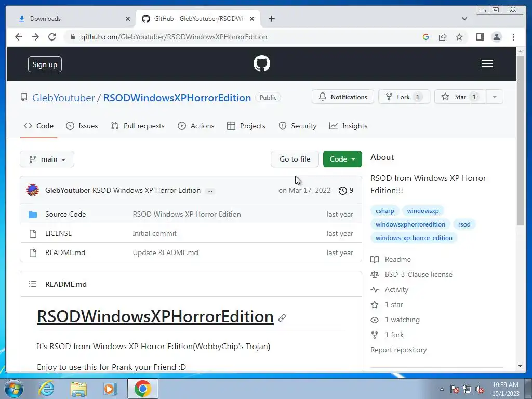This screenshot has height=399, width=532.
Task: Expand commit message ellipsis
Action: point(210,191)
